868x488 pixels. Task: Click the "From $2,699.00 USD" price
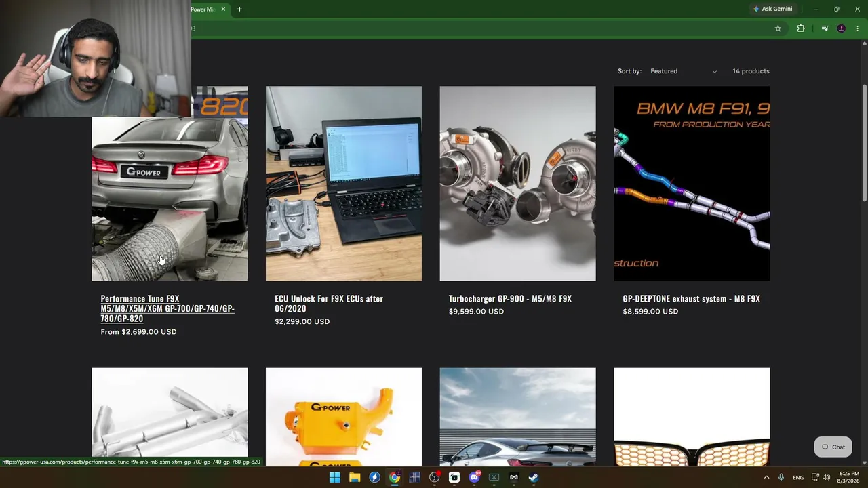138,332
